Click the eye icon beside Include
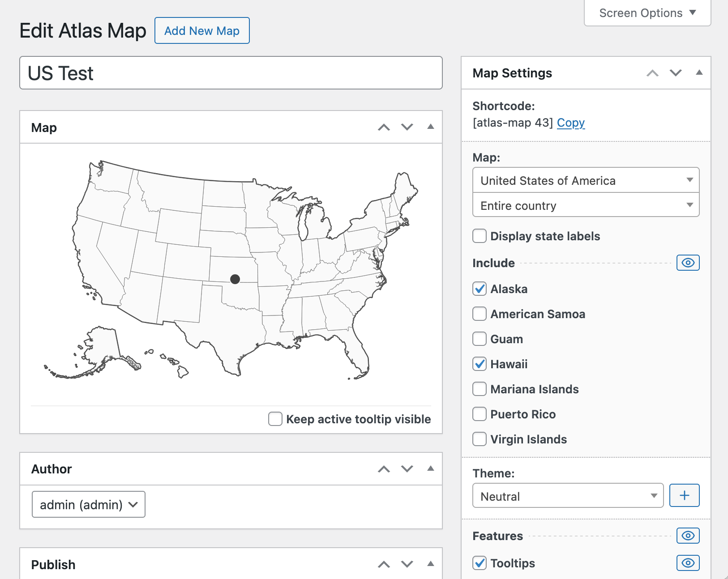 click(688, 263)
